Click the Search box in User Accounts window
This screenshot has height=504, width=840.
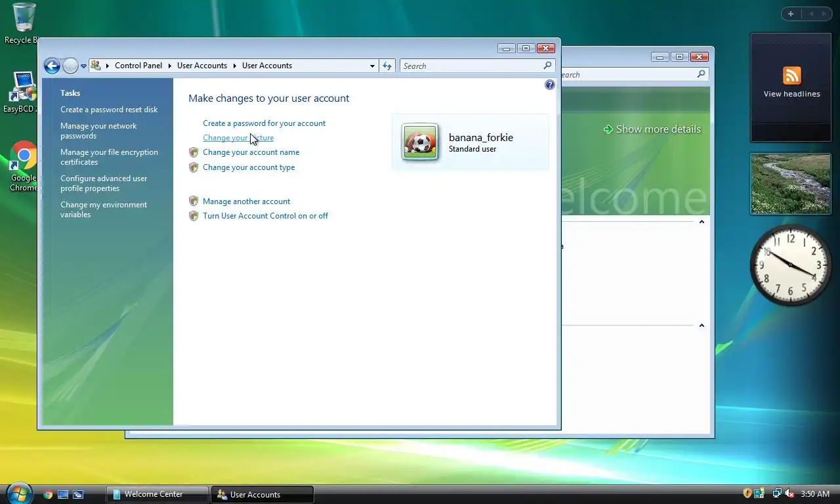[x=472, y=66]
